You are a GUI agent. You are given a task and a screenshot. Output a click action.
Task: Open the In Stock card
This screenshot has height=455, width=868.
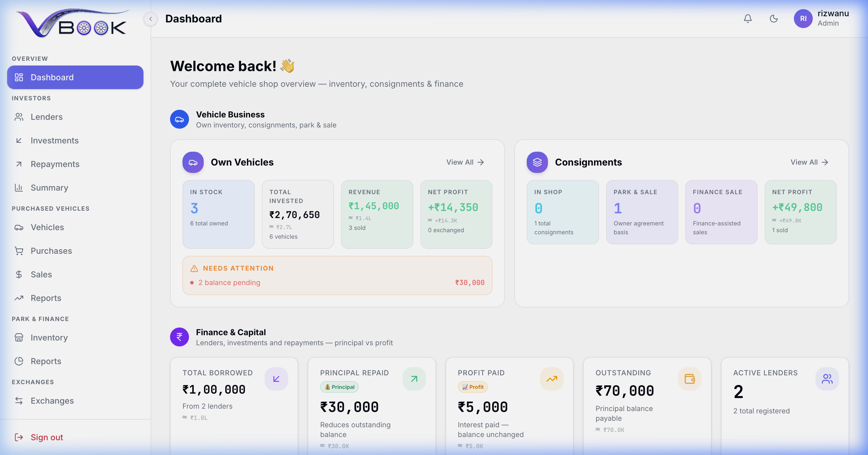click(218, 214)
